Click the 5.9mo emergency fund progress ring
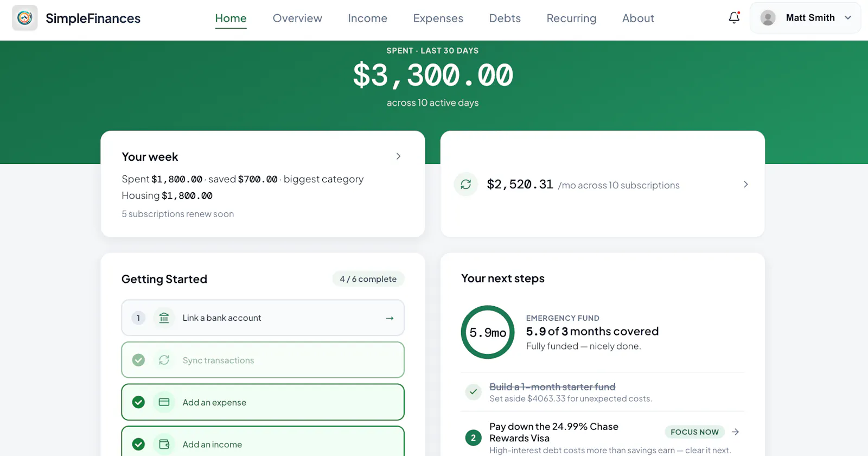 click(x=488, y=332)
